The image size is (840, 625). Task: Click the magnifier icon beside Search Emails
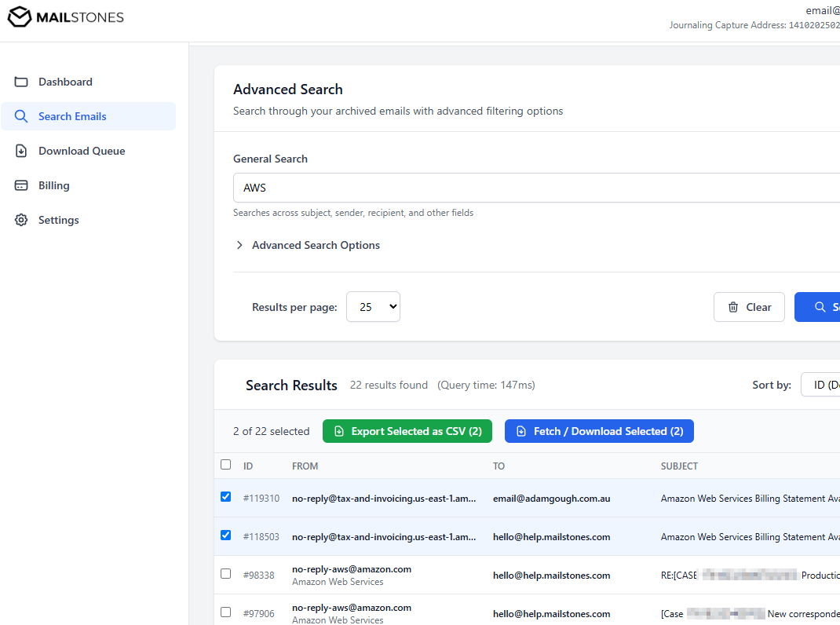[x=22, y=116]
